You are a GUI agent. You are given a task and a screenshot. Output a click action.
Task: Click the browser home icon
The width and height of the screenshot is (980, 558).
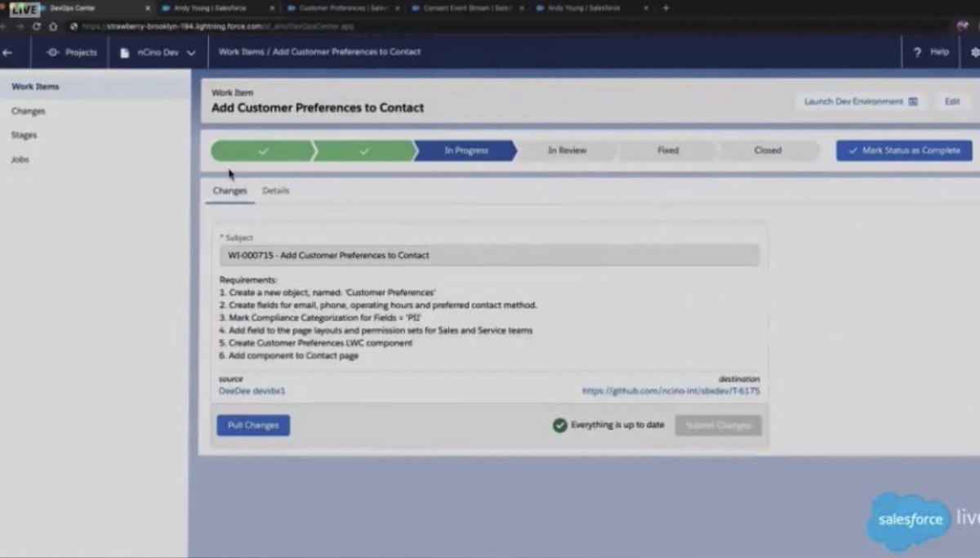point(53,26)
